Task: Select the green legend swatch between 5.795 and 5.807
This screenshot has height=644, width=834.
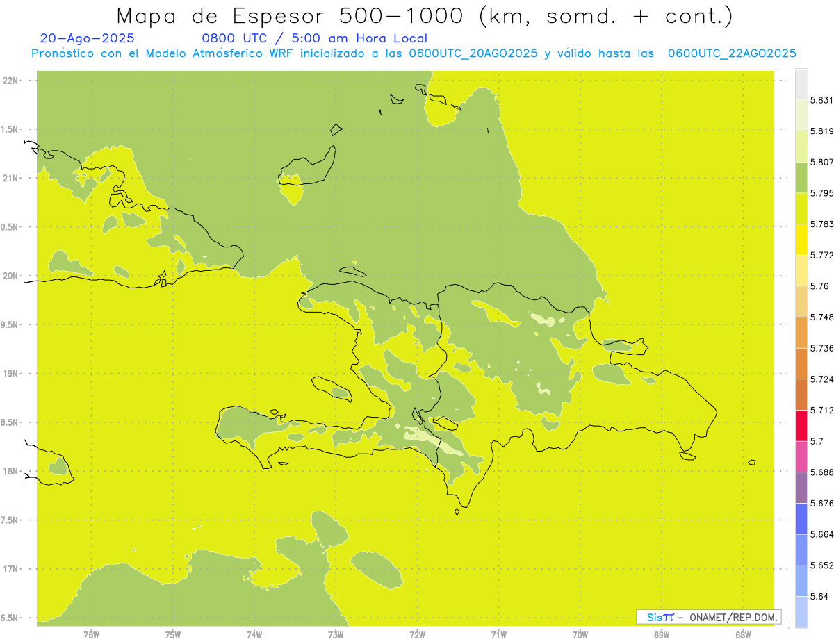Action: (801, 177)
